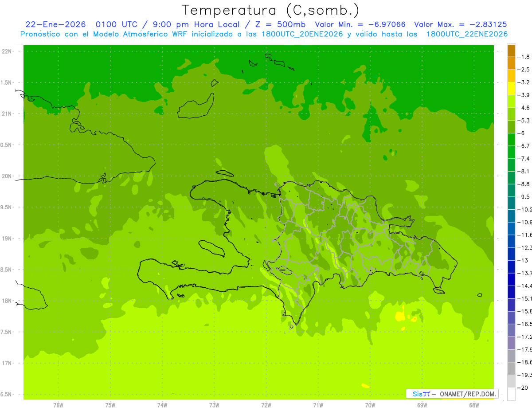
Task: Click the '74W' longitude axis label
Action: click(162, 405)
